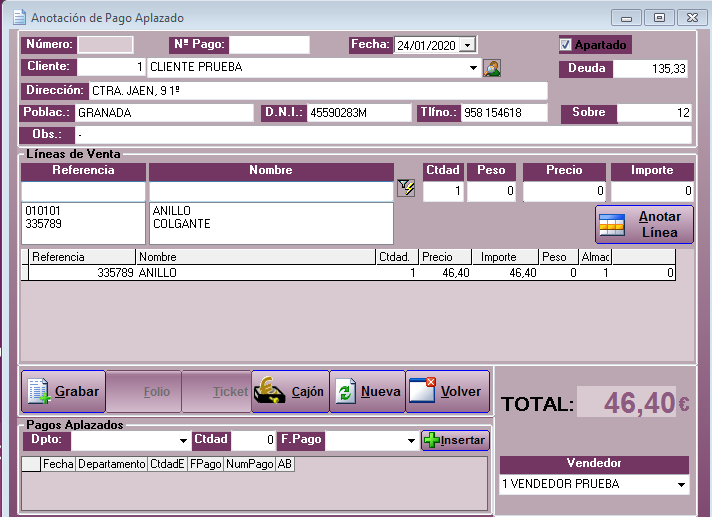Screen dimensions: 712x517
Task: Click the NumPago column header
Action: click(x=249, y=464)
